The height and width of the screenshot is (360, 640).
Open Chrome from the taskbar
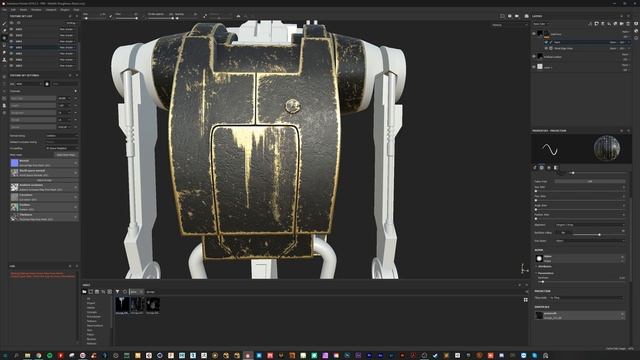coord(38,356)
